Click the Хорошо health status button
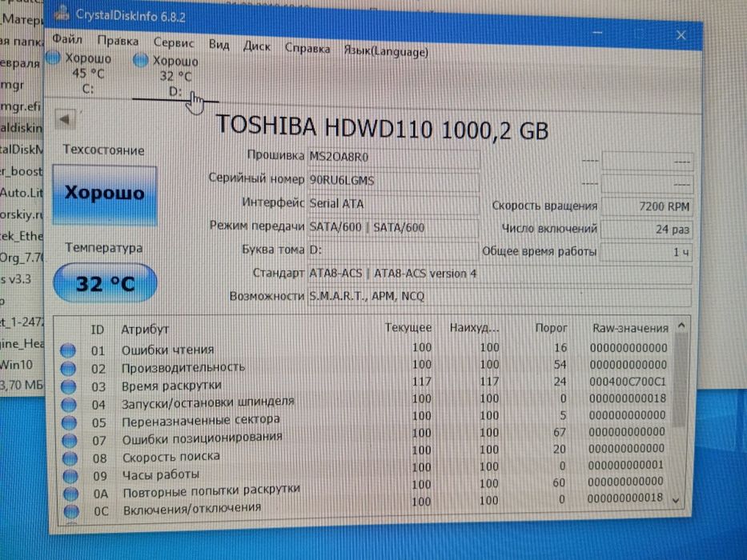The height and width of the screenshot is (560, 747). click(104, 194)
